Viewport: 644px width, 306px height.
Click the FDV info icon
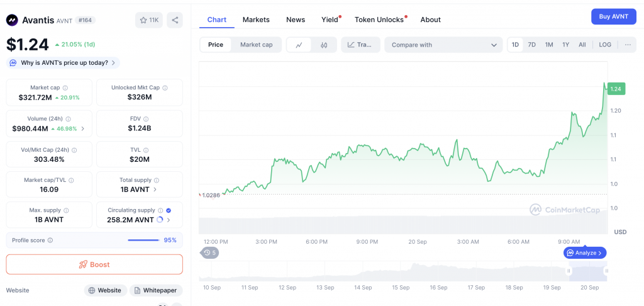pyautogui.click(x=147, y=119)
